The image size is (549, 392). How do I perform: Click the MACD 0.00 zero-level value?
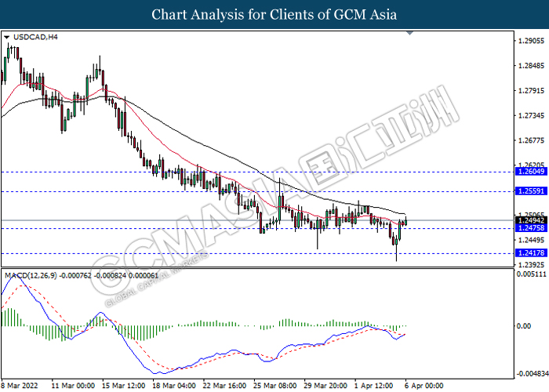coord(524,326)
